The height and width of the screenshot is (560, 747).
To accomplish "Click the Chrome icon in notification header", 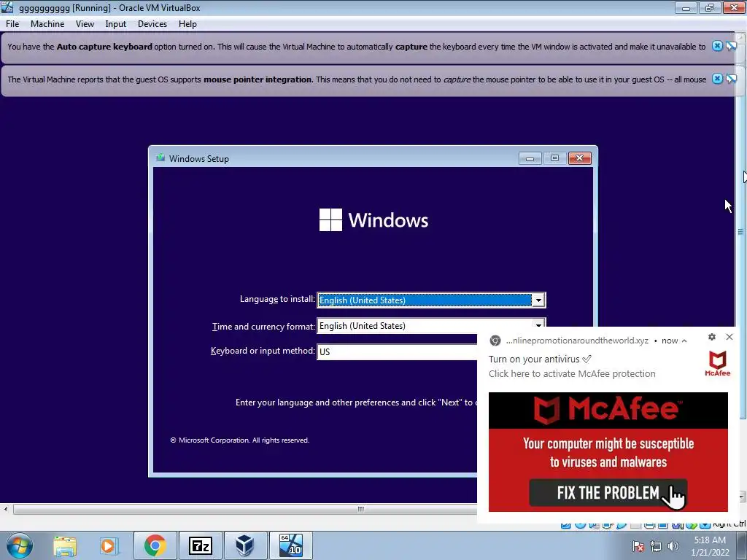I will click(495, 341).
